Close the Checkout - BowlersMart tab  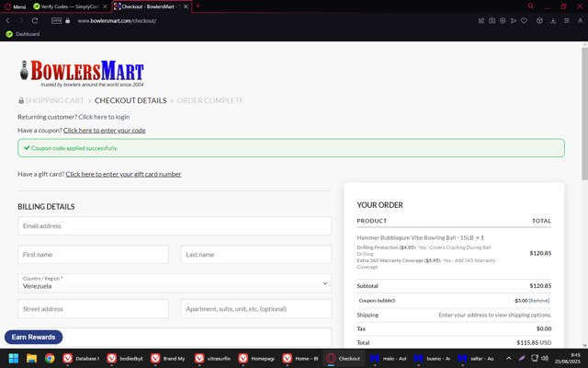tap(186, 6)
